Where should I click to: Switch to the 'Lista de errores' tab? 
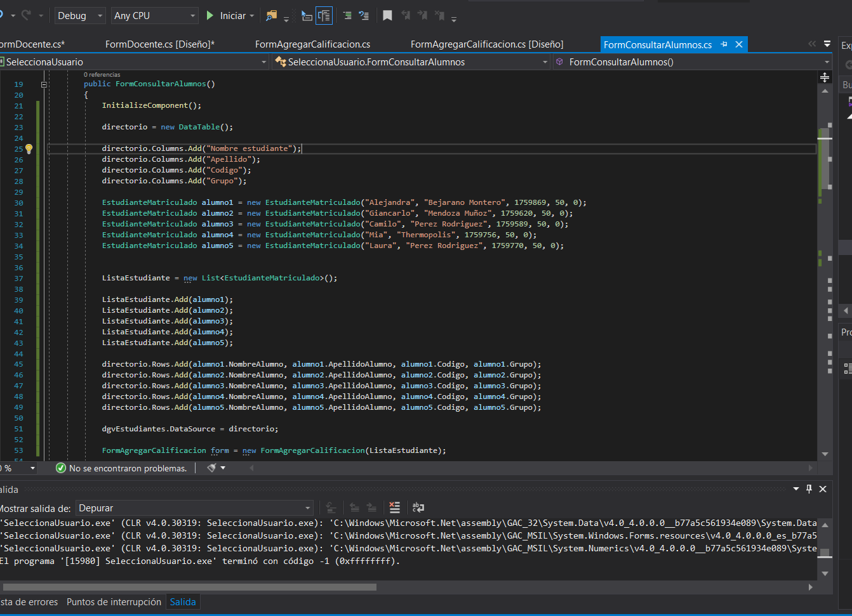click(x=29, y=601)
